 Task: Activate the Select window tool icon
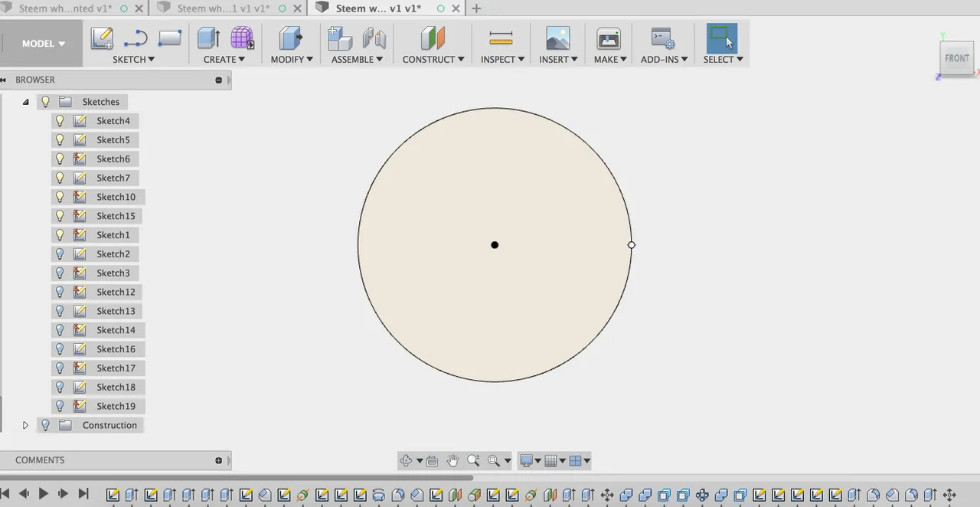click(721, 38)
